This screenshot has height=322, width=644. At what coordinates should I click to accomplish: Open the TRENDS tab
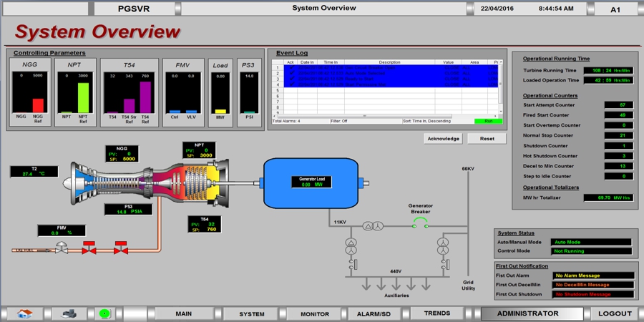point(436,313)
